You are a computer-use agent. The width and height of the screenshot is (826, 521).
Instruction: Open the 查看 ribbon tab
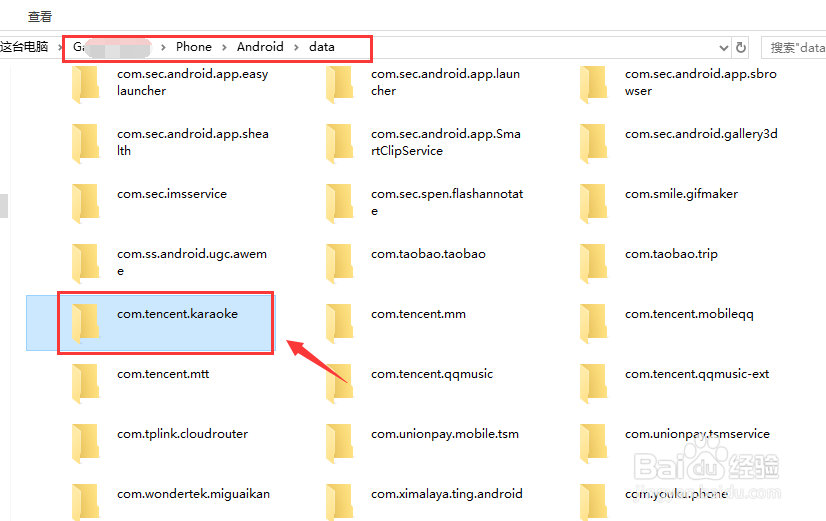(x=40, y=17)
